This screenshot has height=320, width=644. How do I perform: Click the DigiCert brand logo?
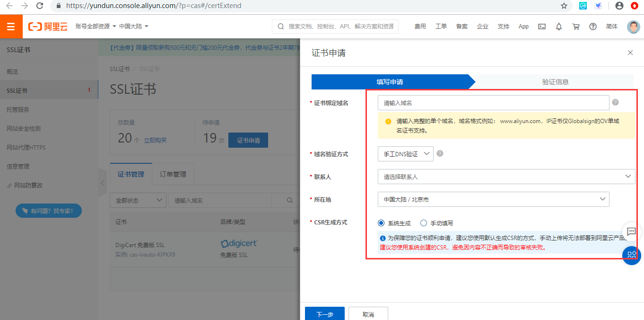[x=239, y=242]
